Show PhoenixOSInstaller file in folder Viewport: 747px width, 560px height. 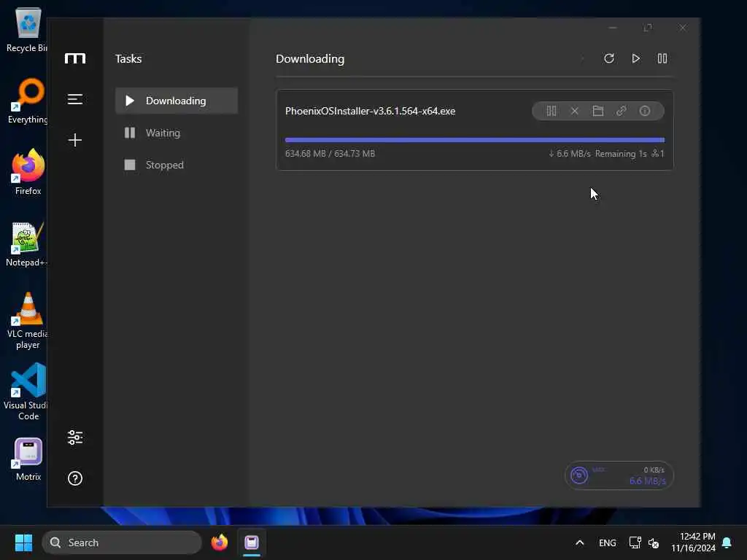(598, 111)
